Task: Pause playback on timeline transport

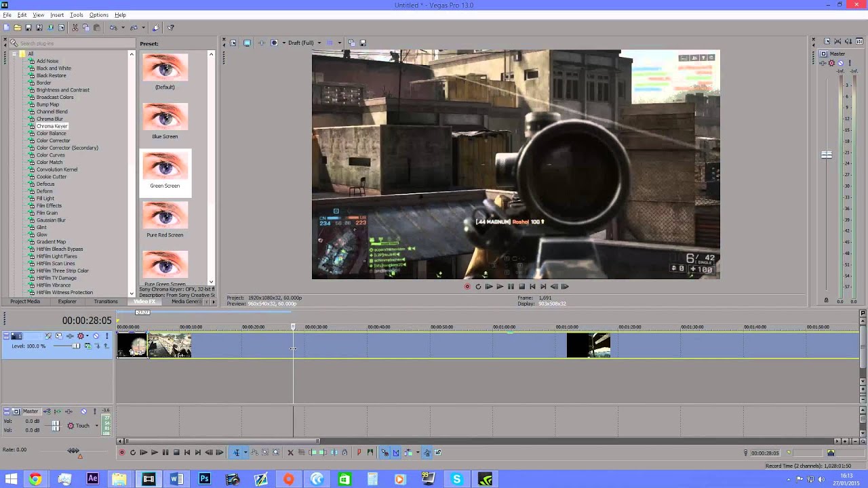Action: pyautogui.click(x=165, y=452)
